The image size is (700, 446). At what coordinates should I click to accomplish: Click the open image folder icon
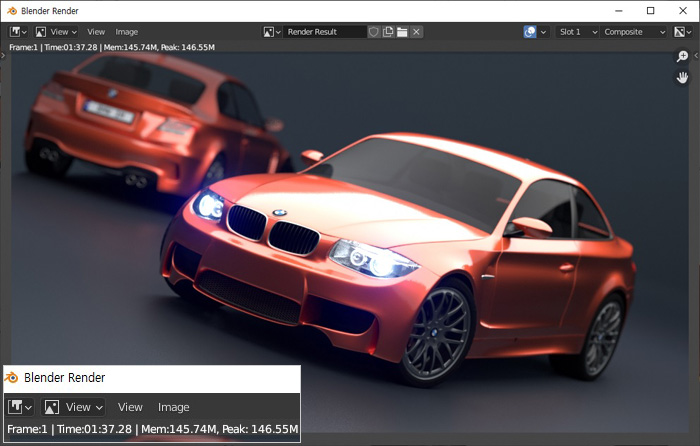pos(402,32)
